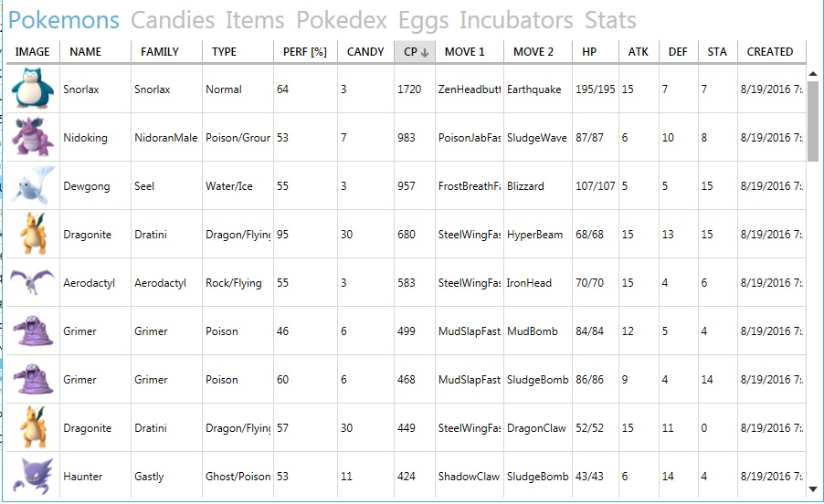This screenshot has height=504, width=824.
Task: Select the Dragonite image with 680 CP
Action: tap(33, 234)
